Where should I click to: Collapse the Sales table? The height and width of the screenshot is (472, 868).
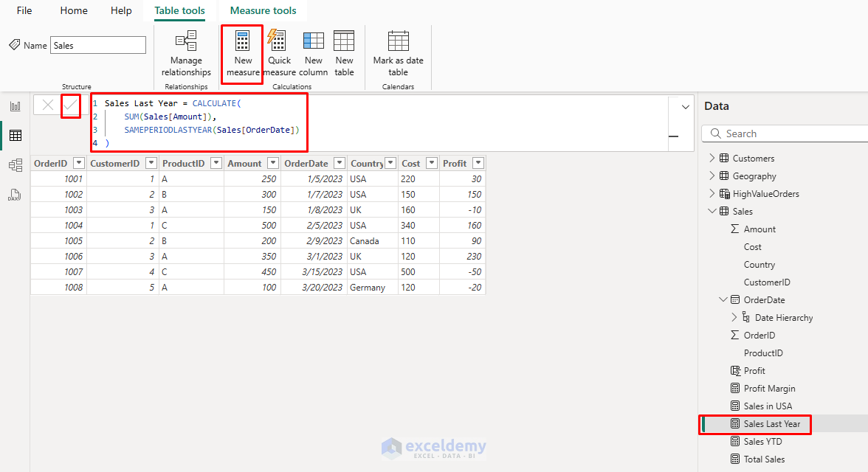click(x=712, y=211)
